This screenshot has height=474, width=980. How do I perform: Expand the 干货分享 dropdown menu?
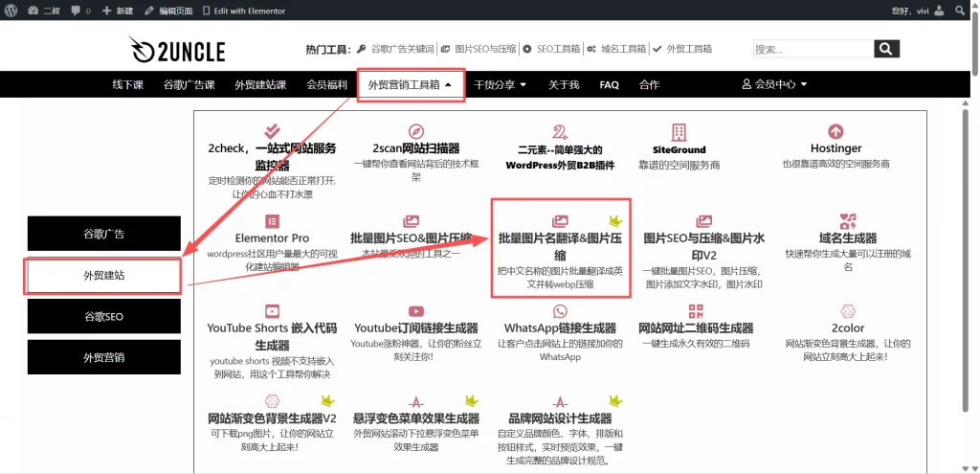(x=501, y=84)
